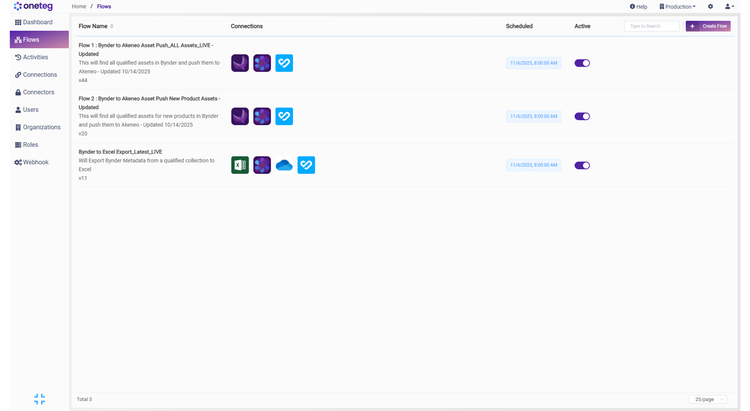Expand the Production environment dropdown
This screenshot has width=750, height=411.
677,7
